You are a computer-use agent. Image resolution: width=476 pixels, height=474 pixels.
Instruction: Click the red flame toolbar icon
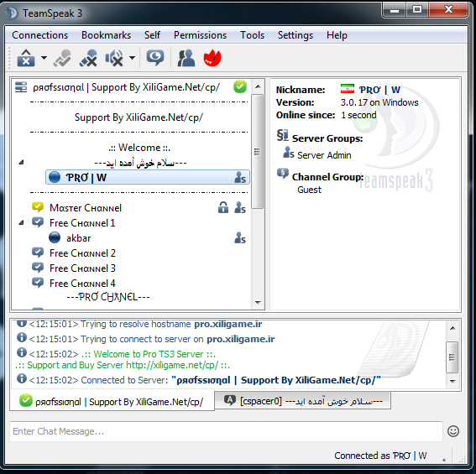[x=212, y=58]
